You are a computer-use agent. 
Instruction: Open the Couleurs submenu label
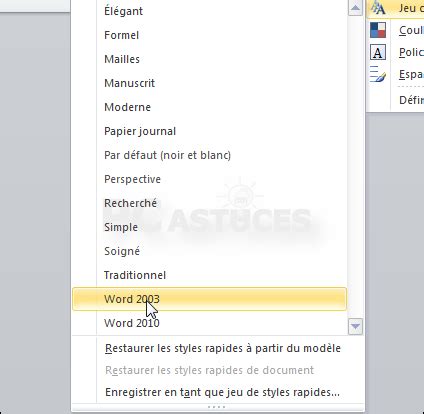coord(411,30)
